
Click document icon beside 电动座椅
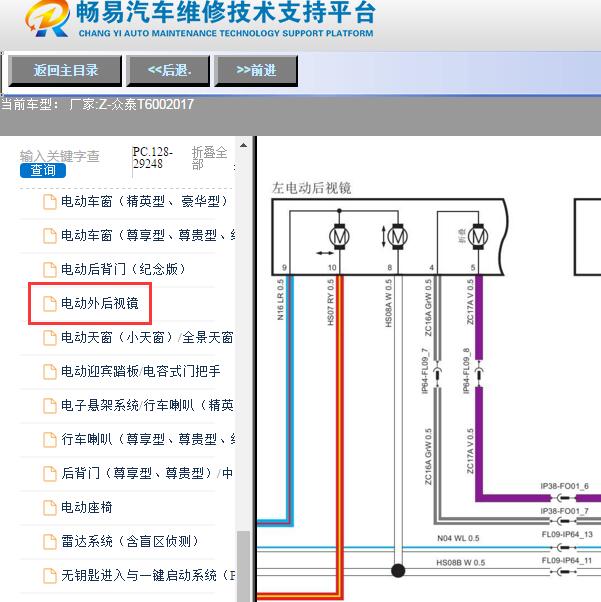[x=50, y=508]
